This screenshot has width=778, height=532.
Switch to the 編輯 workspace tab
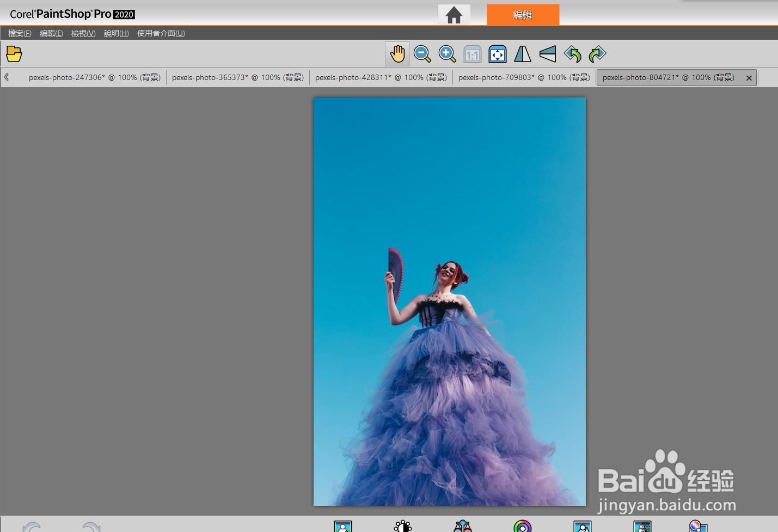pos(523,15)
